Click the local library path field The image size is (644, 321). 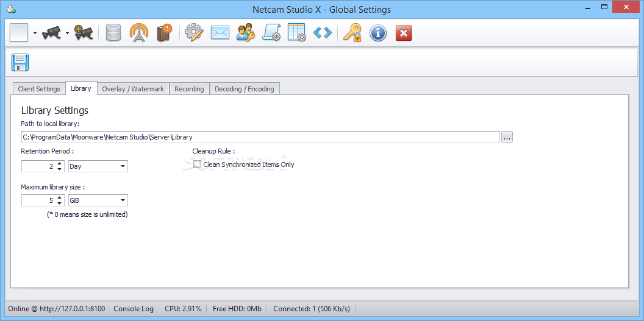(x=260, y=137)
